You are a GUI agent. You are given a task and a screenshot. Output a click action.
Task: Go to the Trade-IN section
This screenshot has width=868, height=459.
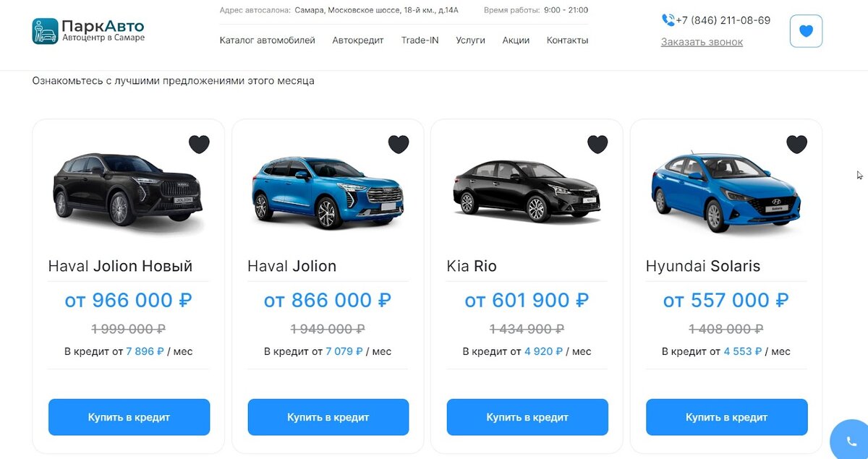[420, 40]
